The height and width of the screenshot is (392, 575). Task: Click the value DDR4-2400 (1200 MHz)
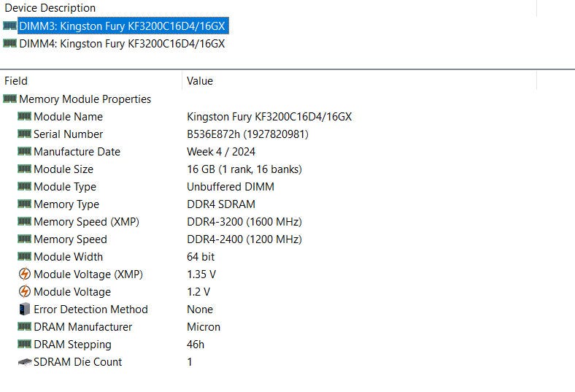[x=244, y=239]
